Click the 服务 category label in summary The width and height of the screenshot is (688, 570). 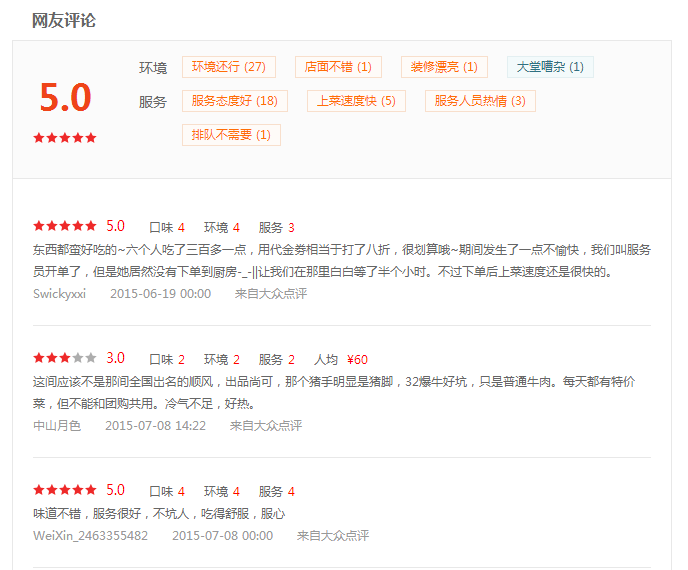pyautogui.click(x=153, y=102)
